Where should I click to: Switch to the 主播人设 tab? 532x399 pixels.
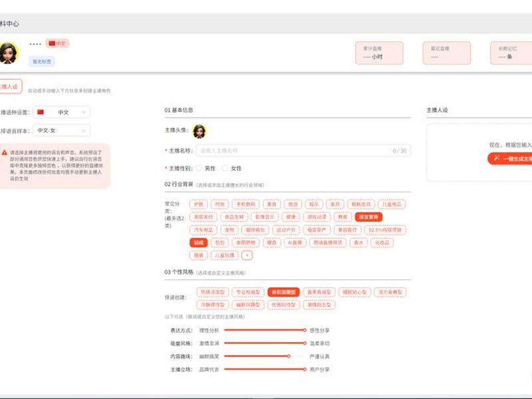click(x=10, y=86)
